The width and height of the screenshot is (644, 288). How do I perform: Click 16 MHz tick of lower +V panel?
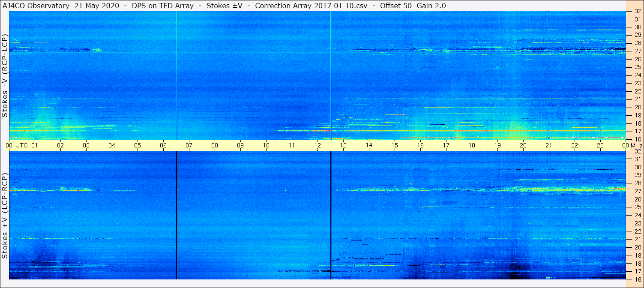coord(637,279)
